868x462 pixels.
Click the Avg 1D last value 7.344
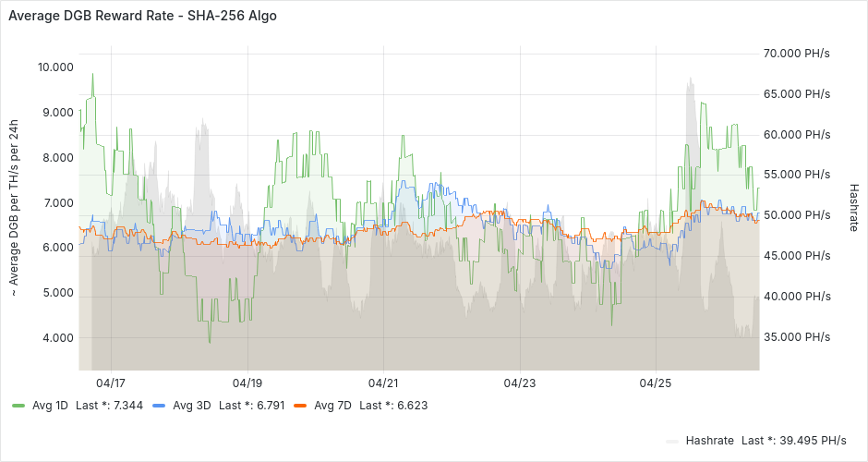[128, 406]
